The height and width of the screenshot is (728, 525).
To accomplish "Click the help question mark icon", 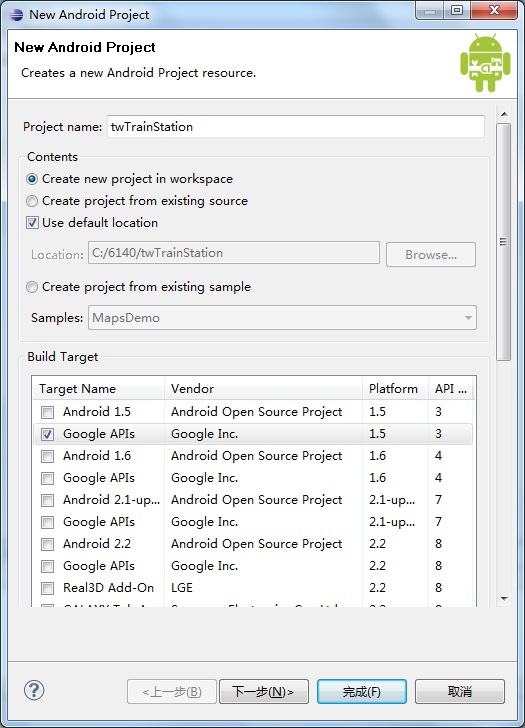I will point(34,690).
